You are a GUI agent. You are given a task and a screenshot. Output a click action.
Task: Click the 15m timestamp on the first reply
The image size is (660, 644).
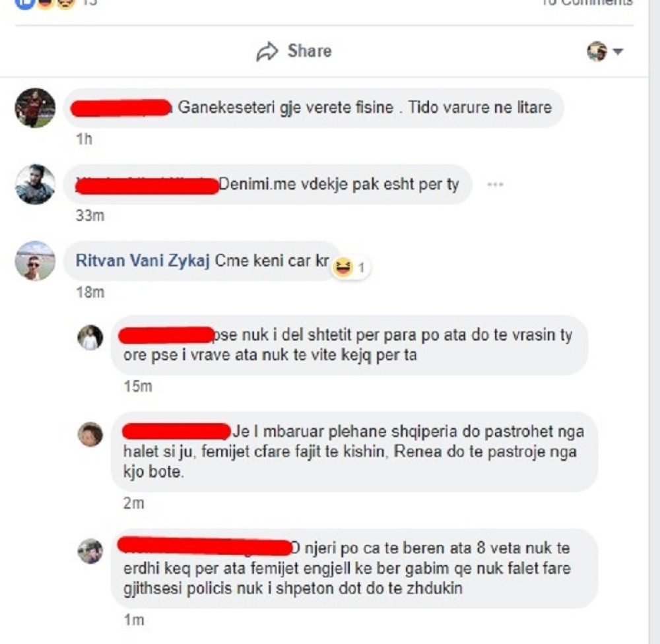[x=138, y=386]
